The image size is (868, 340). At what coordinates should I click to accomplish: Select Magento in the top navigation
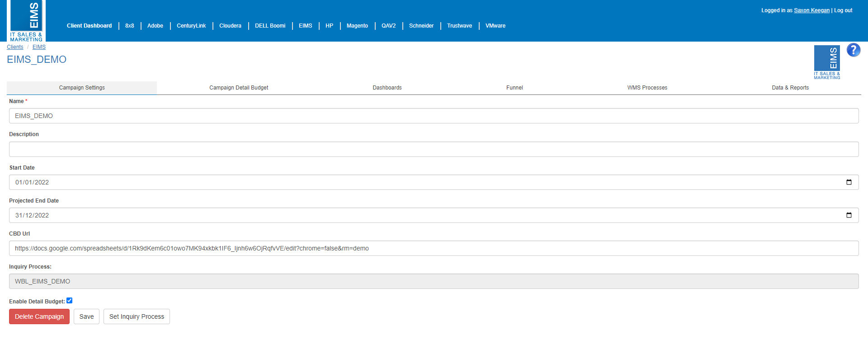pos(357,26)
